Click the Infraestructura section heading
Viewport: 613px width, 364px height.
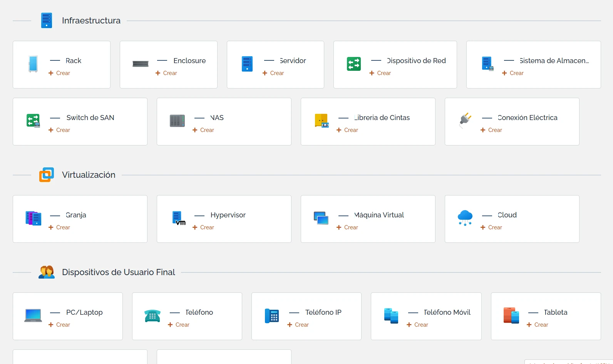tap(91, 20)
